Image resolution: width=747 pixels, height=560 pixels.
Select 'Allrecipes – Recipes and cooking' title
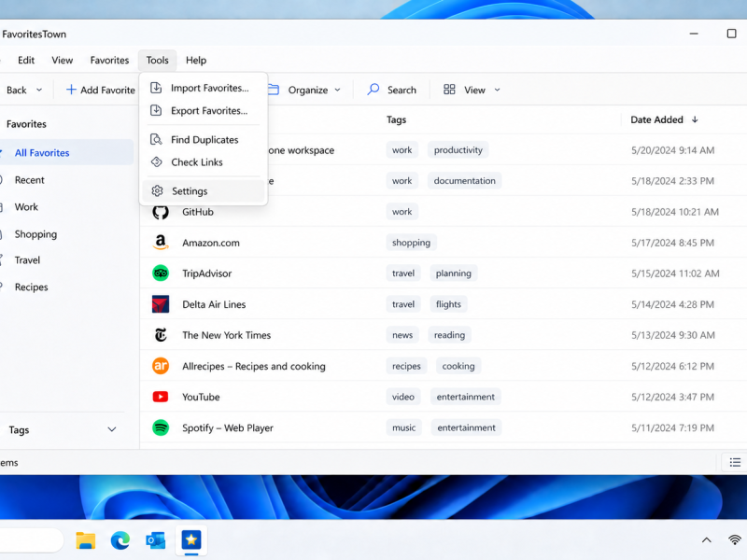[254, 366]
